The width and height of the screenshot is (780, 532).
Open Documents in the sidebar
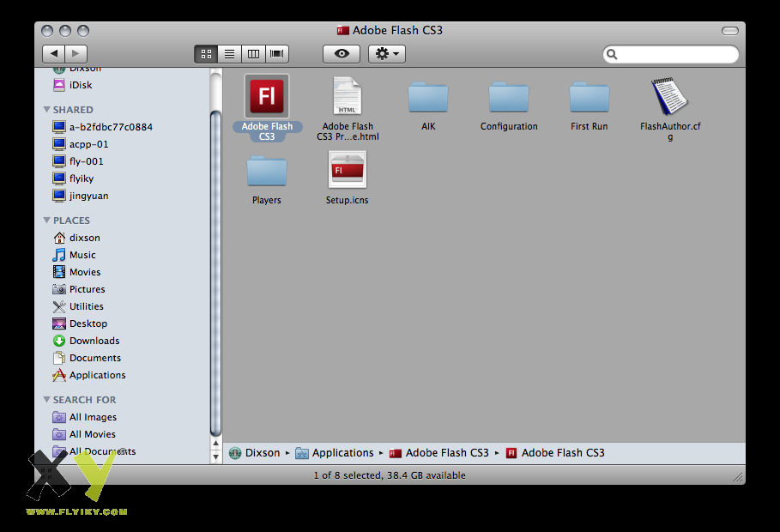(x=87, y=358)
